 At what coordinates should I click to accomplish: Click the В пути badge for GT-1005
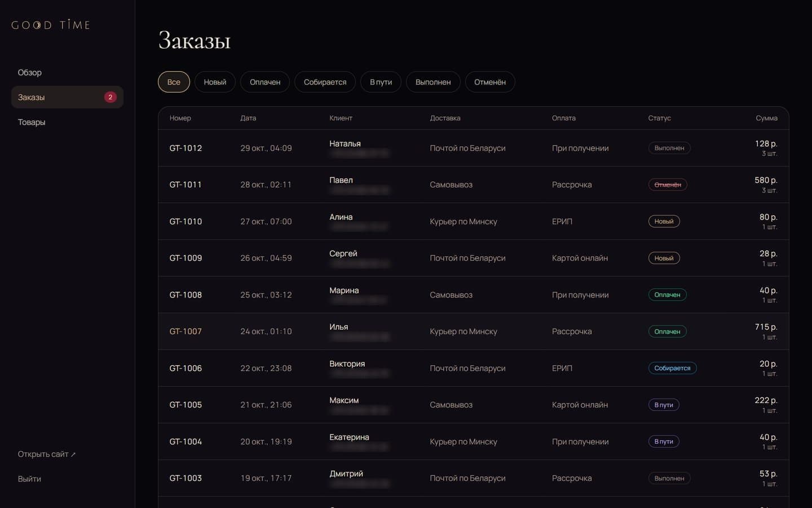coord(664,405)
